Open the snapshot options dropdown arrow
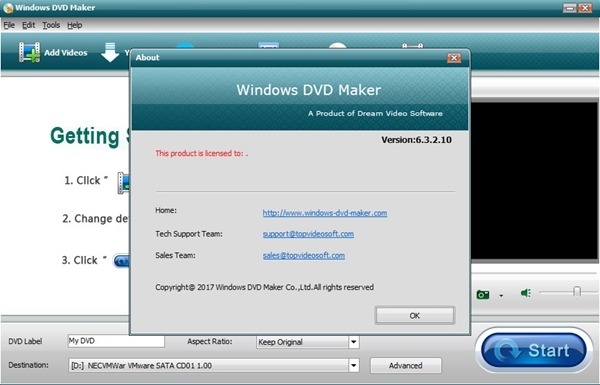The height and width of the screenshot is (385, 600). click(501, 295)
